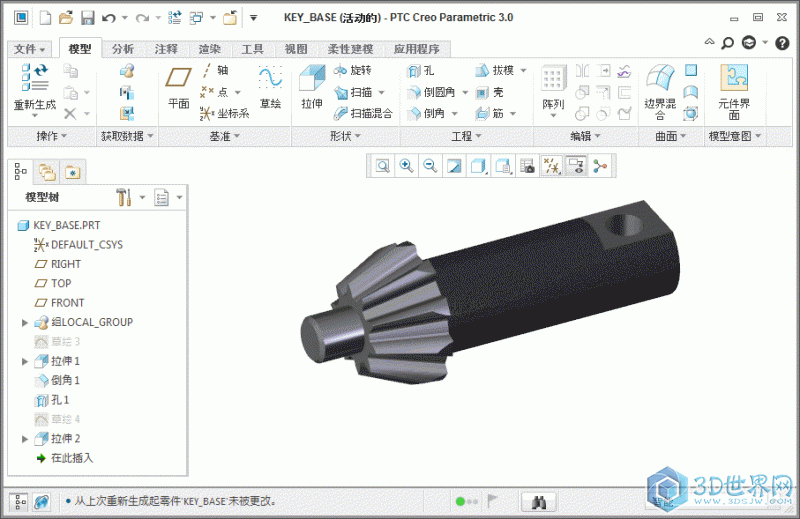Open the model tree settings dropdown

tap(142, 197)
